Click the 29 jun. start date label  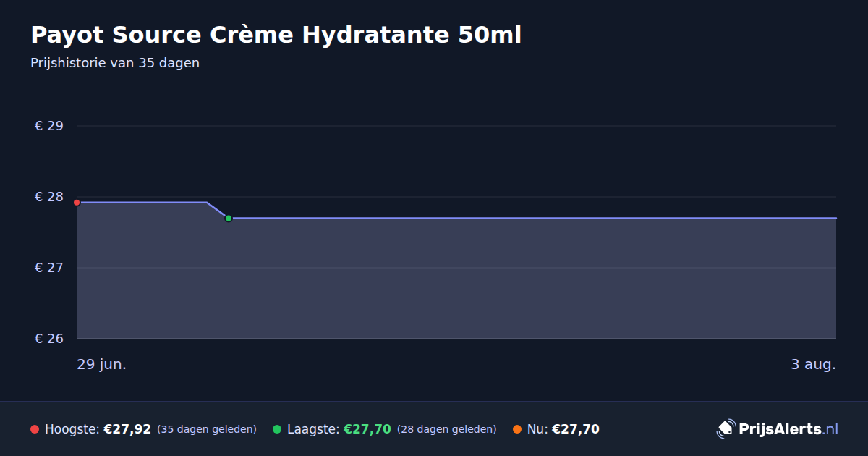(x=102, y=365)
